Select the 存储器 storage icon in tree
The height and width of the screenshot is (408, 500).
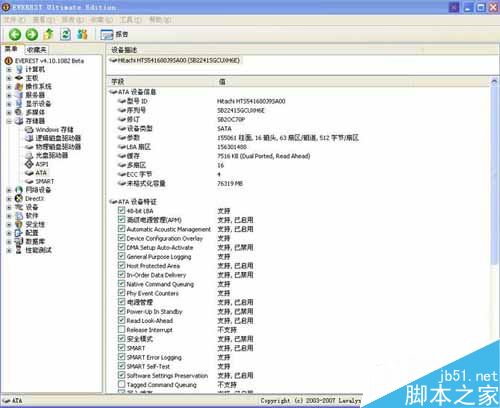coord(20,121)
